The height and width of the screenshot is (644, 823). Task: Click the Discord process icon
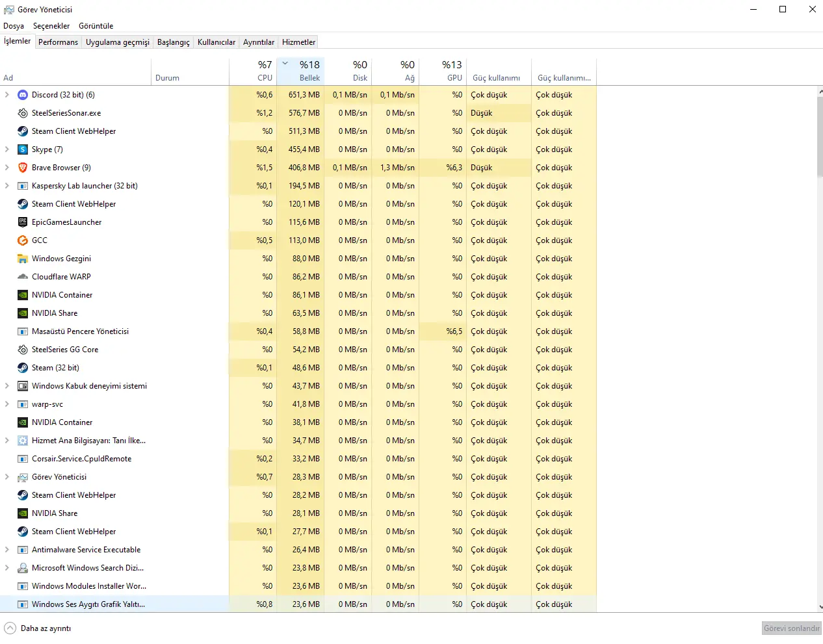(23, 95)
